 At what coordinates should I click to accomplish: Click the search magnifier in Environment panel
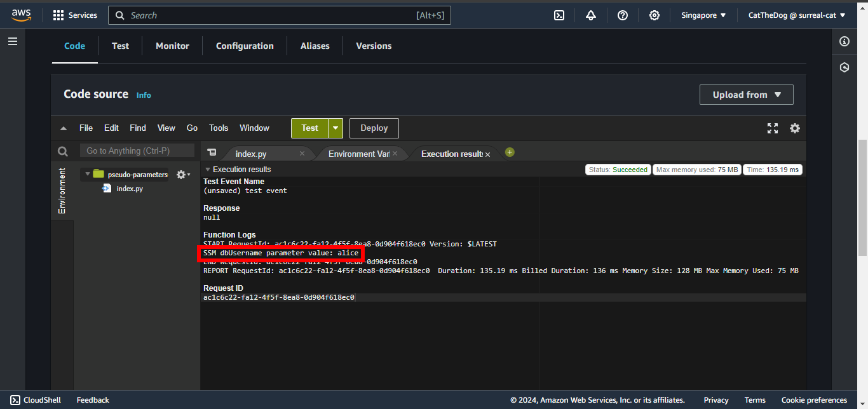(62, 151)
